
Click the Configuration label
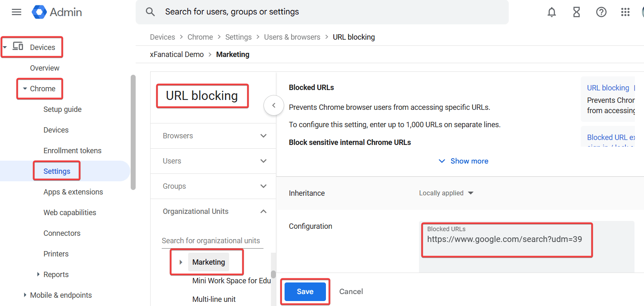[310, 226]
